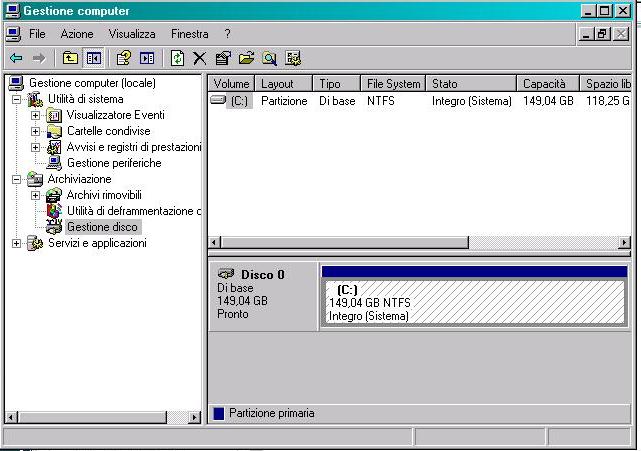Select Gestione disco in the tree
This screenshot has height=451, width=641.
click(x=103, y=227)
